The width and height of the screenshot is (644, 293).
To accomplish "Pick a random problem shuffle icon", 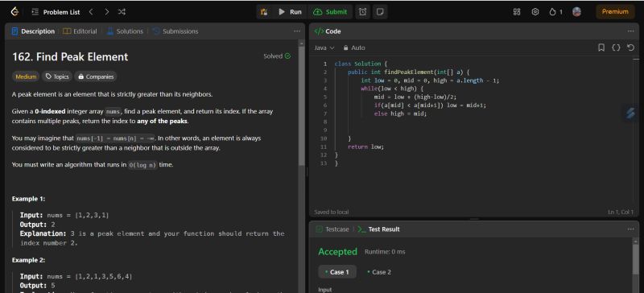I will pos(122,12).
